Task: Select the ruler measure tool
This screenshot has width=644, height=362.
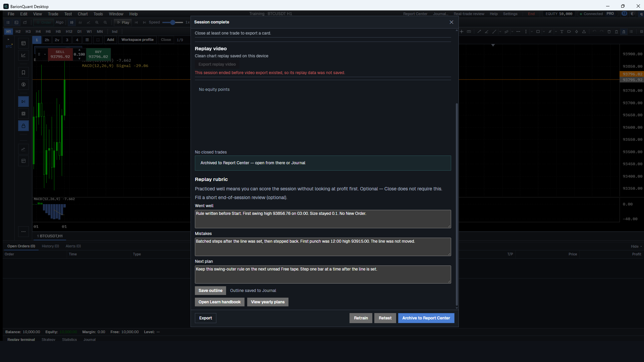Action: (x=469, y=32)
